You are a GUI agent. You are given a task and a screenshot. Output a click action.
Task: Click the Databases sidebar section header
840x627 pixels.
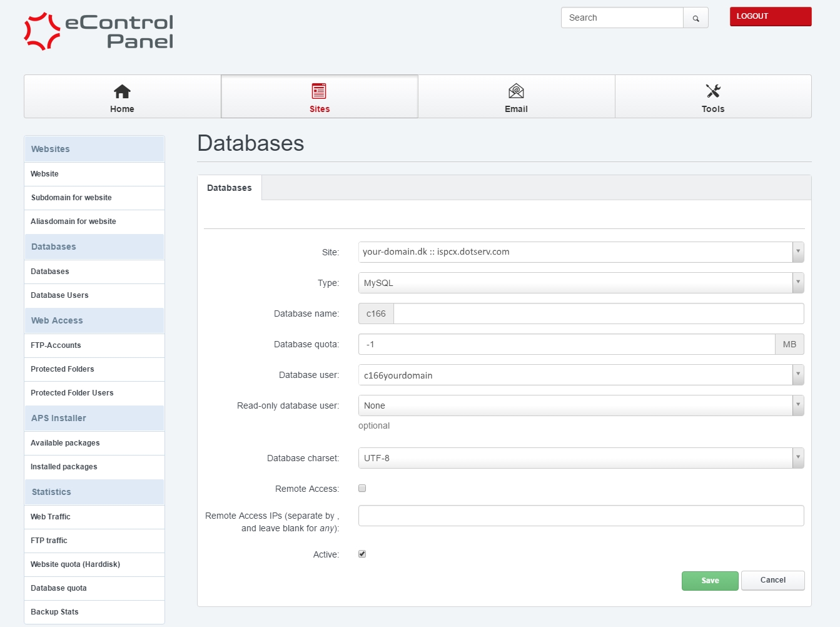(94, 247)
